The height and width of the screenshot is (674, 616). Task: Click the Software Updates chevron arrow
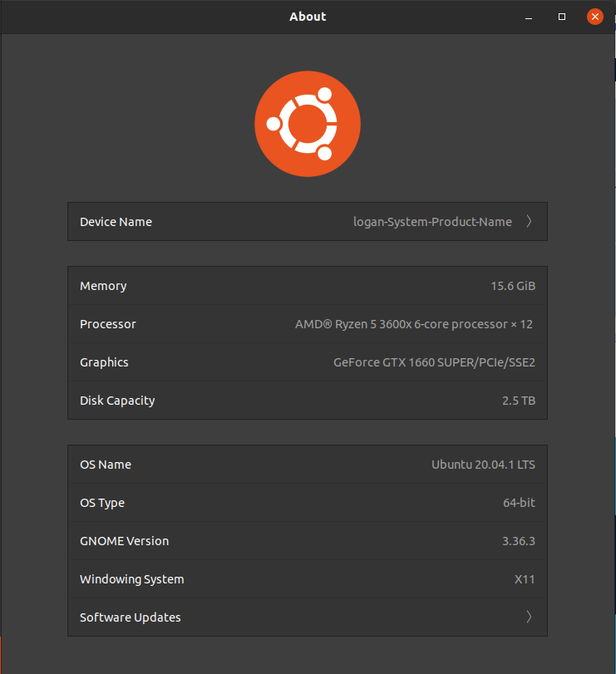click(x=529, y=617)
